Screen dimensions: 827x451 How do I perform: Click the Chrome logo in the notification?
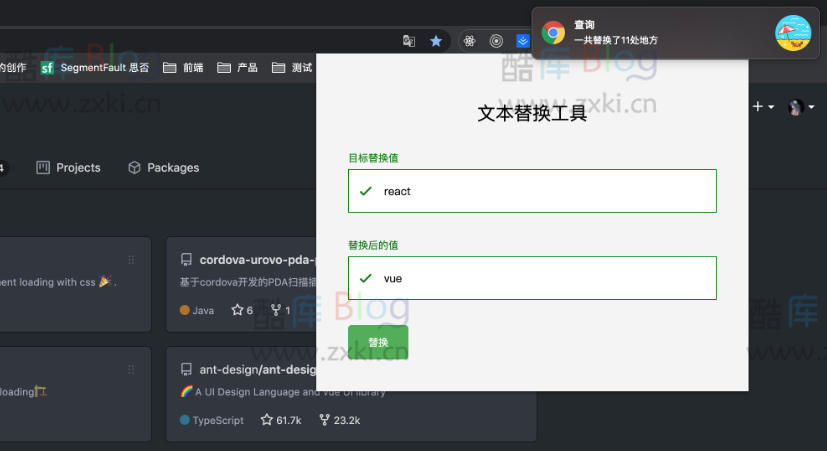[553, 33]
